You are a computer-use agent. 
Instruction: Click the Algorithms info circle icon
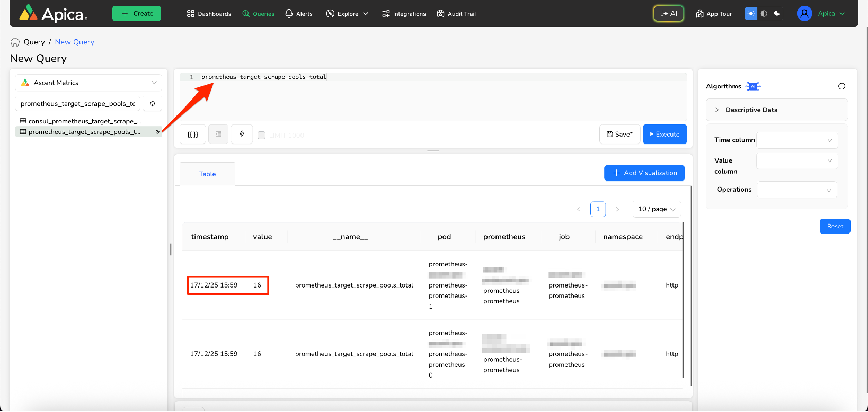842,86
